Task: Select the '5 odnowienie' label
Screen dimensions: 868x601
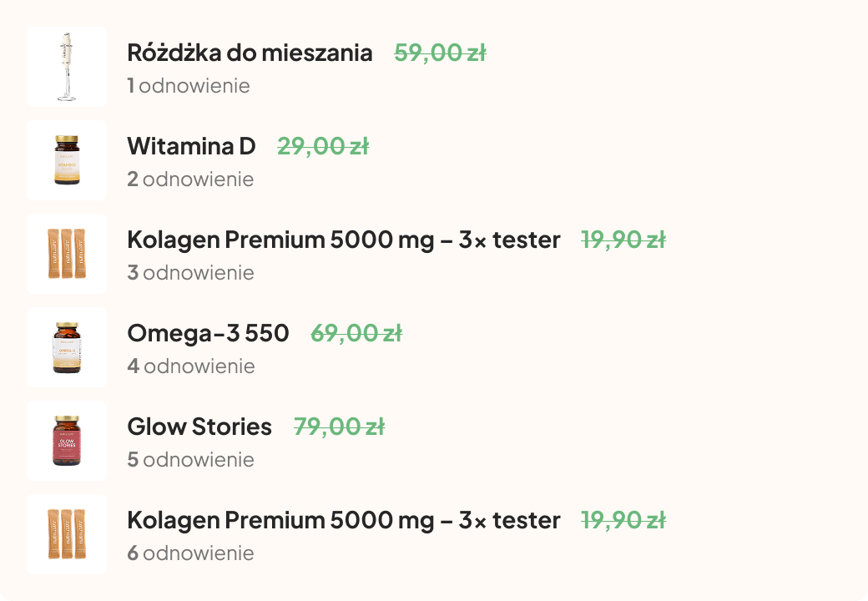Action: (190, 460)
